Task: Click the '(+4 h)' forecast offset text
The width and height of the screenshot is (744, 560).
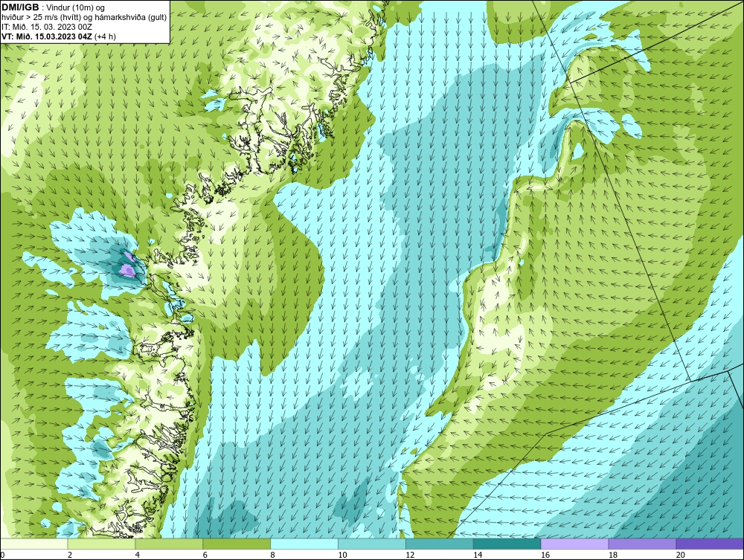Action: [x=106, y=36]
